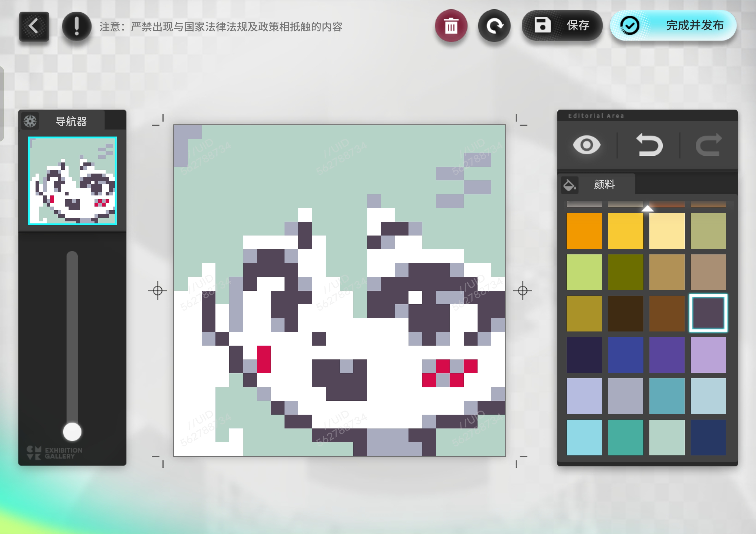This screenshot has height=534, width=756.
Task: Choose the pale powder-blue swatch
Action: (708, 396)
